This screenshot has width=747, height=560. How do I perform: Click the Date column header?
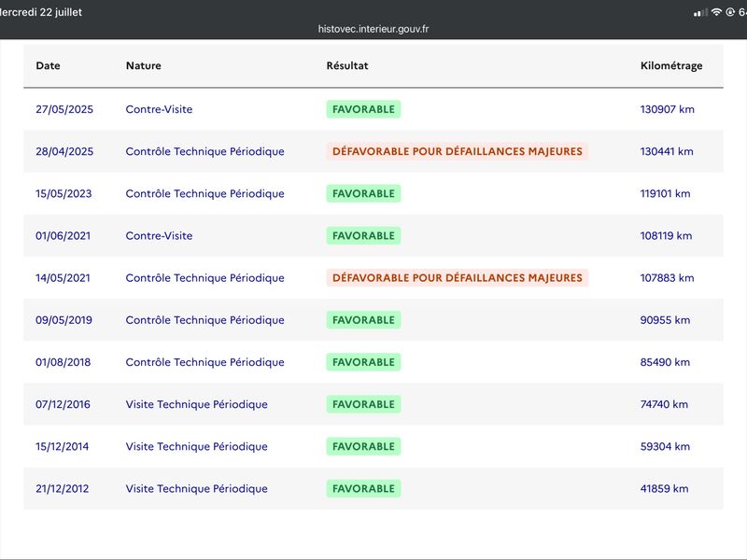click(x=49, y=65)
